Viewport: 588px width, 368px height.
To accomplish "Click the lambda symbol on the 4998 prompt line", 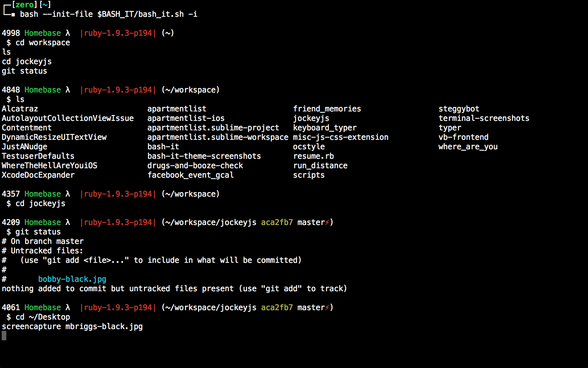I will pos(68,33).
